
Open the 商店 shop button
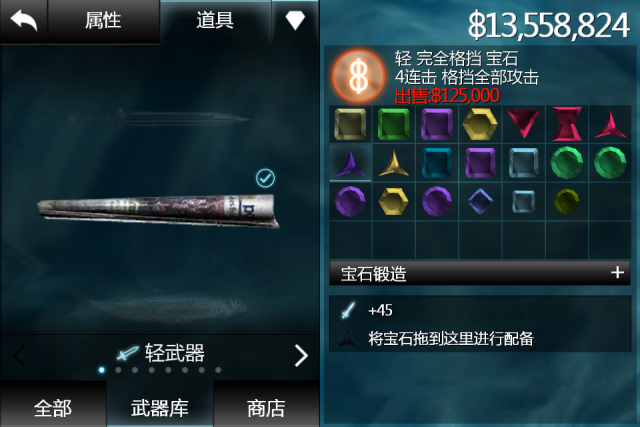[266, 406]
